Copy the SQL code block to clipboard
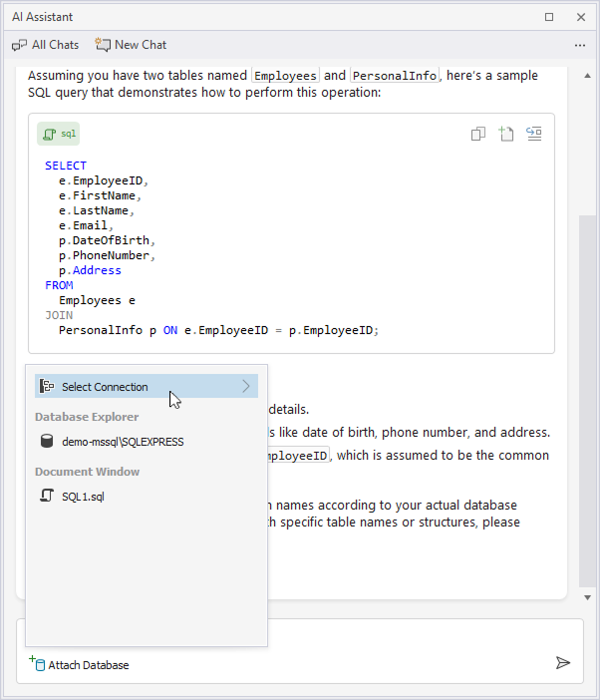 (x=478, y=135)
